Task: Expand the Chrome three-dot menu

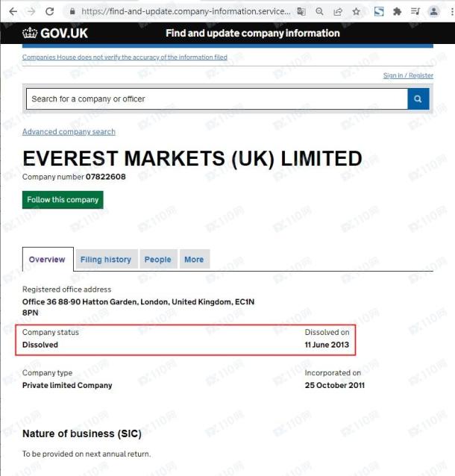Action: (449, 12)
